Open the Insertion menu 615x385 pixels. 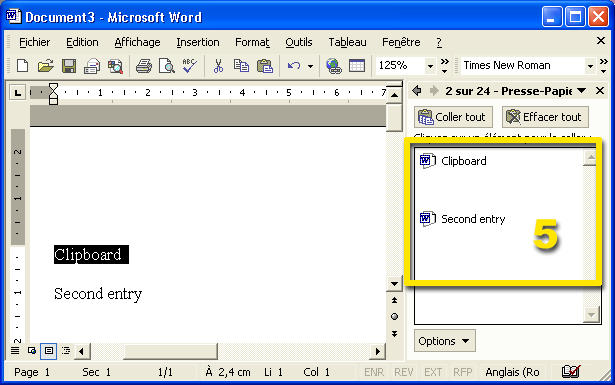(198, 42)
